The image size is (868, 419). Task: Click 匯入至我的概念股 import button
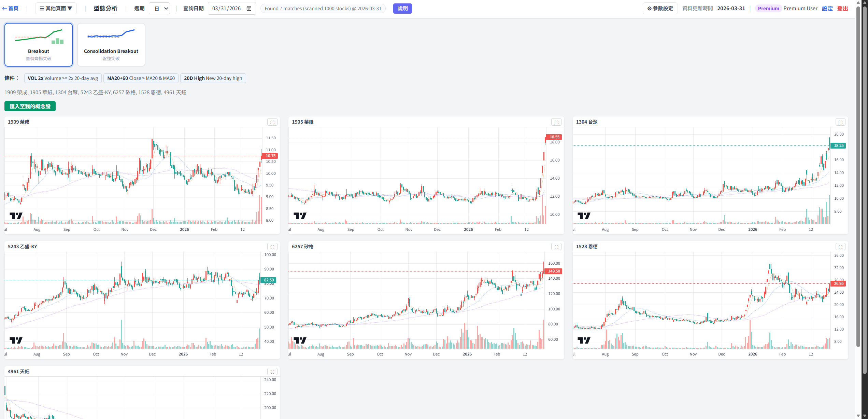tap(30, 106)
